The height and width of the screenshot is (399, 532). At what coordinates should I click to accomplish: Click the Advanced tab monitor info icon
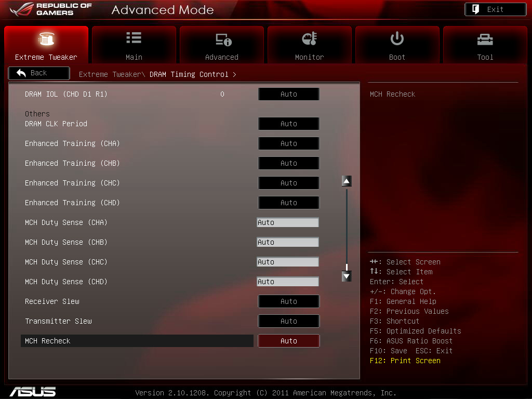pyautogui.click(x=223, y=39)
